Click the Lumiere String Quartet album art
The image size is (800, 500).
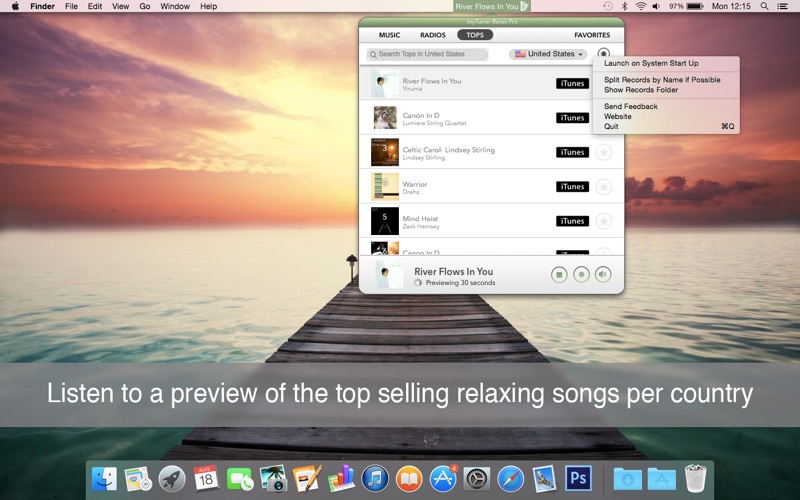click(385, 118)
